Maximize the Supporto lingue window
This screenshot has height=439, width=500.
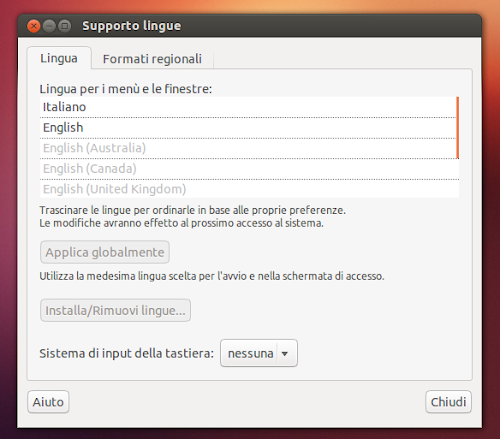click(64, 26)
